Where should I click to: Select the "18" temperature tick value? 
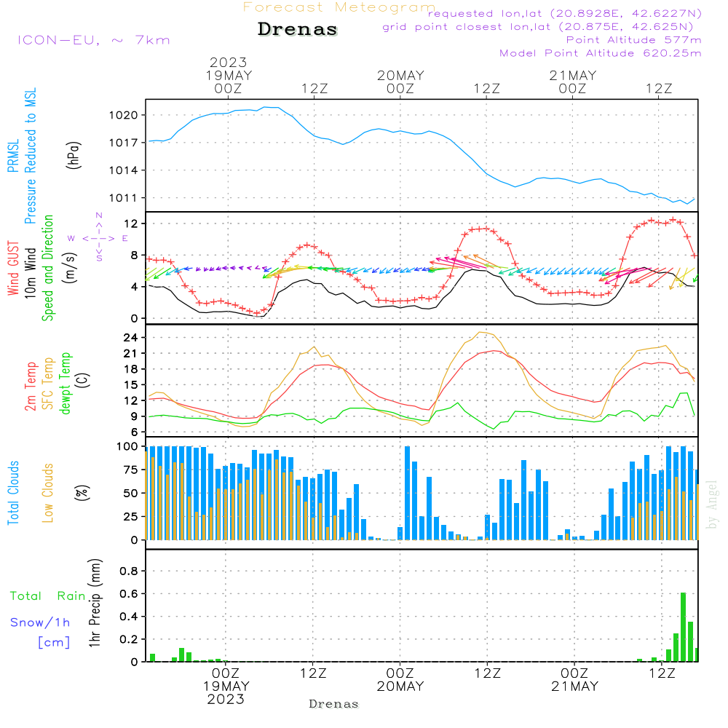click(130, 370)
